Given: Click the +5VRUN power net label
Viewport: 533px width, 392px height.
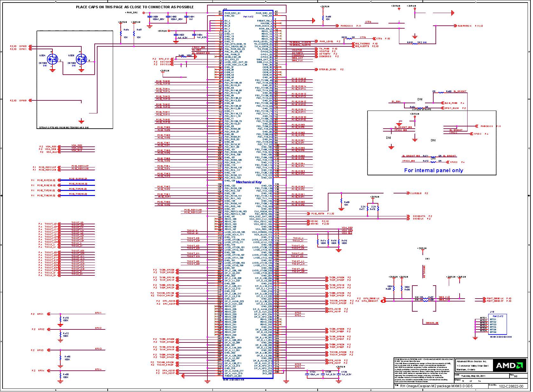Looking at the screenshot, I should pos(162,31).
